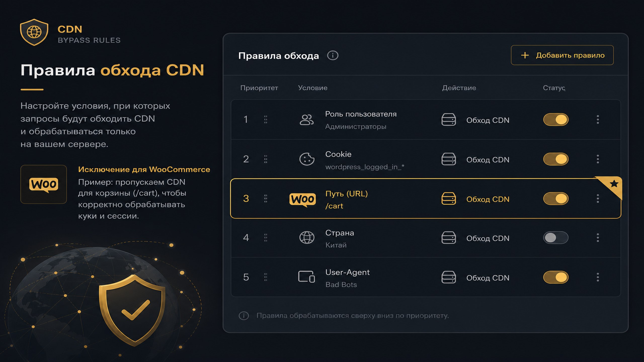Click the Страна condition label
The image size is (644, 362).
pyautogui.click(x=340, y=233)
